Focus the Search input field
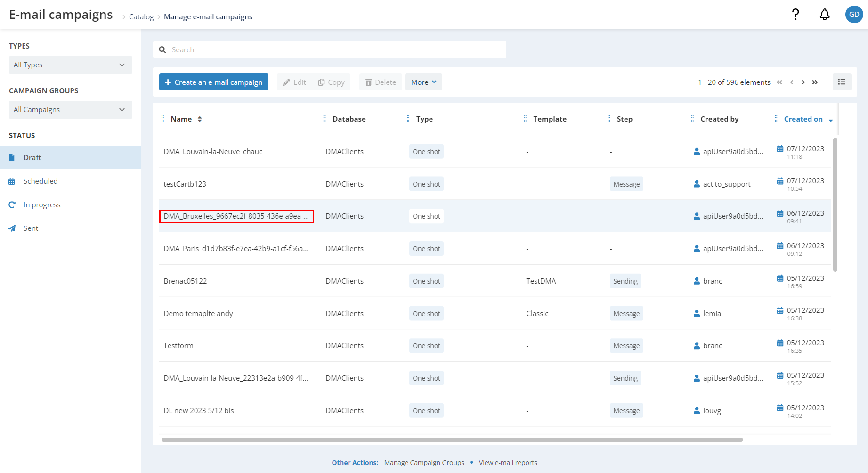868x473 pixels. (x=330, y=49)
